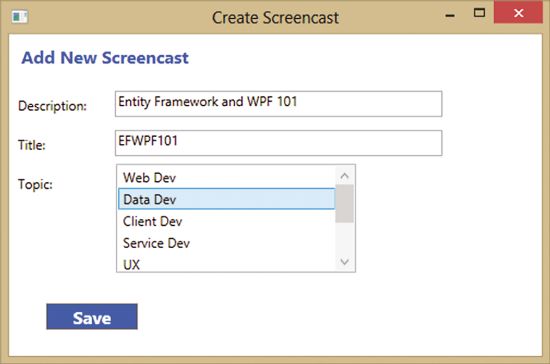Viewport: 550px width, 364px height.
Task: Click the Add New Screencast heading
Action: click(105, 58)
